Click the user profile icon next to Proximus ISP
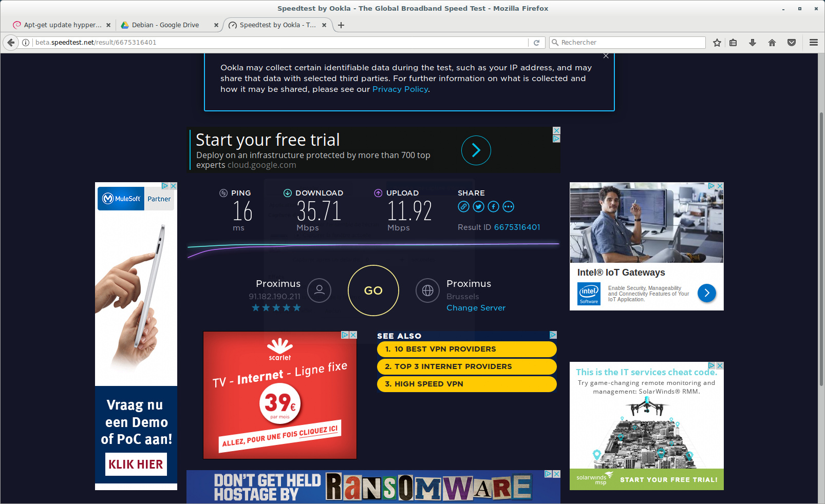Image resolution: width=825 pixels, height=504 pixels. pos(319,290)
